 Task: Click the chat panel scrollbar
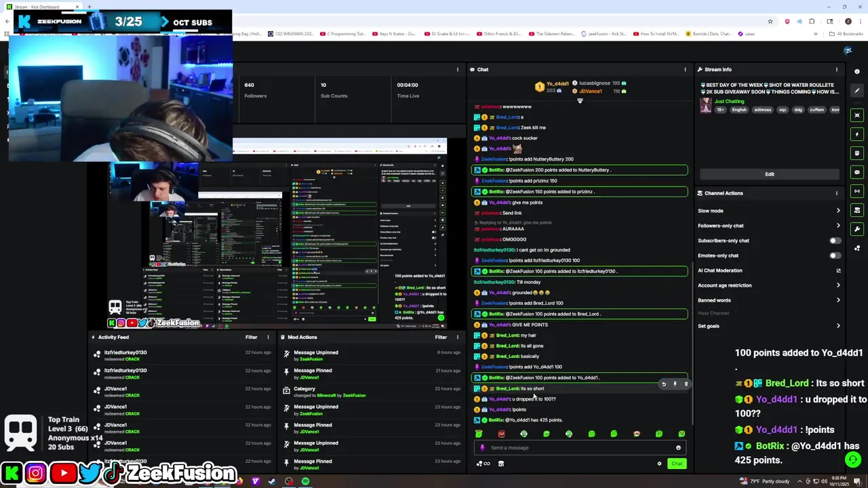coord(691,342)
